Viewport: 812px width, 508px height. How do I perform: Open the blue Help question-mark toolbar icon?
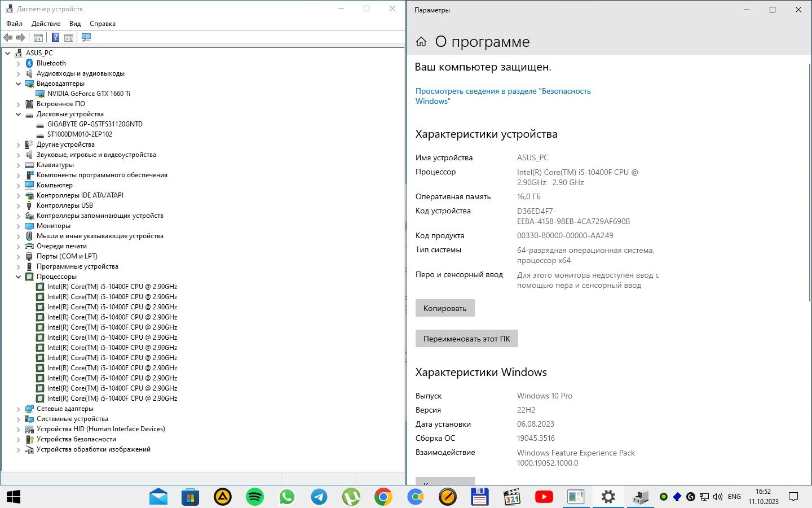pos(55,38)
